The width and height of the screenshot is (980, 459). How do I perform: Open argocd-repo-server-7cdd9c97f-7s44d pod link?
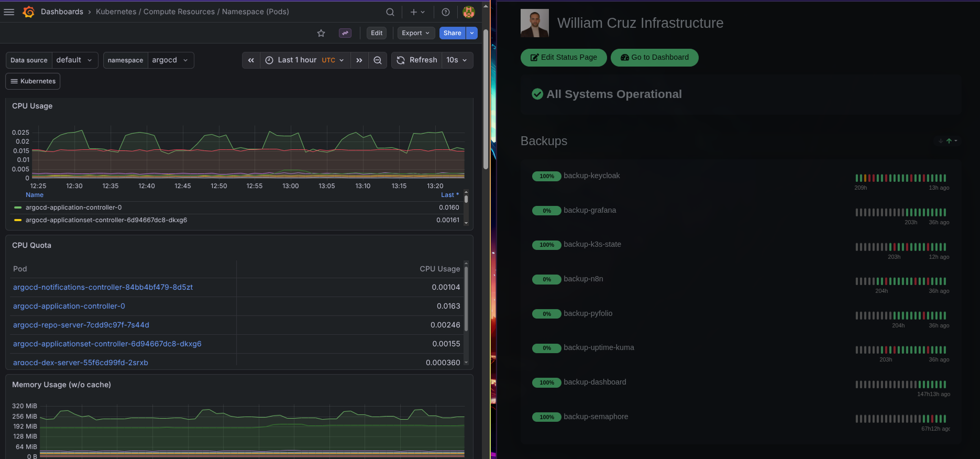(x=81, y=325)
